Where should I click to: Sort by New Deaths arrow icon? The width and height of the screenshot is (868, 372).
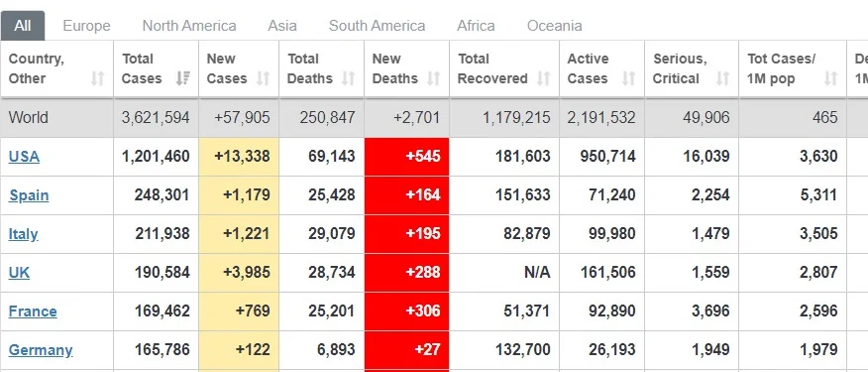pyautogui.click(x=433, y=78)
